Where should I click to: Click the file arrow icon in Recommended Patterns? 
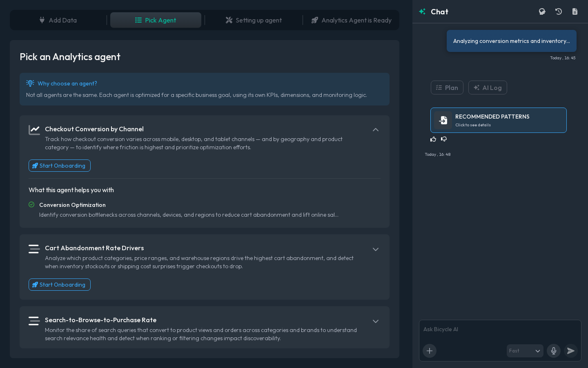click(x=443, y=120)
